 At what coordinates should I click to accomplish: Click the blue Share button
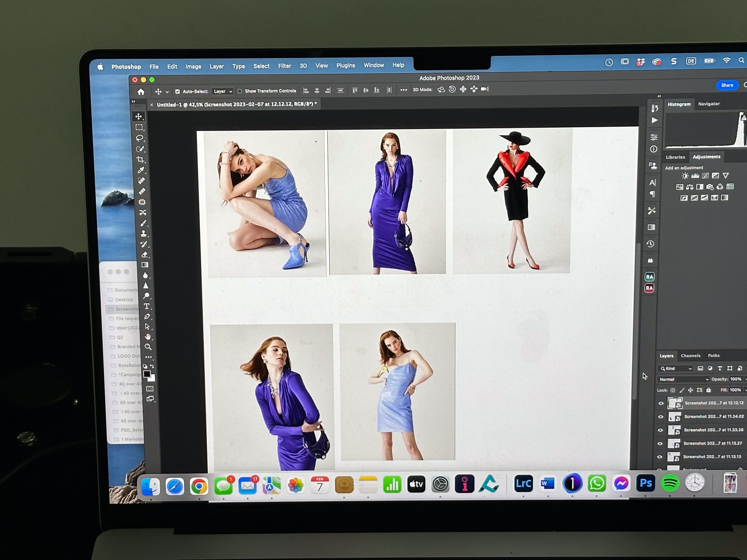pyautogui.click(x=727, y=85)
